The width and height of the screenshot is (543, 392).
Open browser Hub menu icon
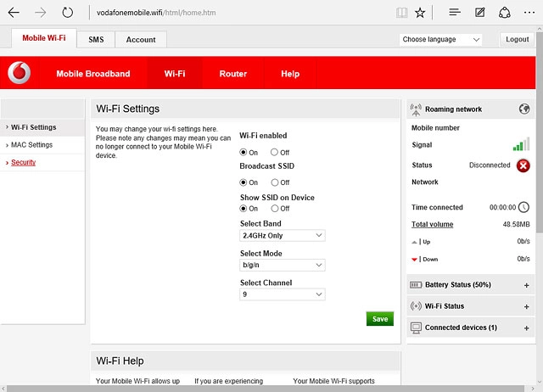[455, 13]
